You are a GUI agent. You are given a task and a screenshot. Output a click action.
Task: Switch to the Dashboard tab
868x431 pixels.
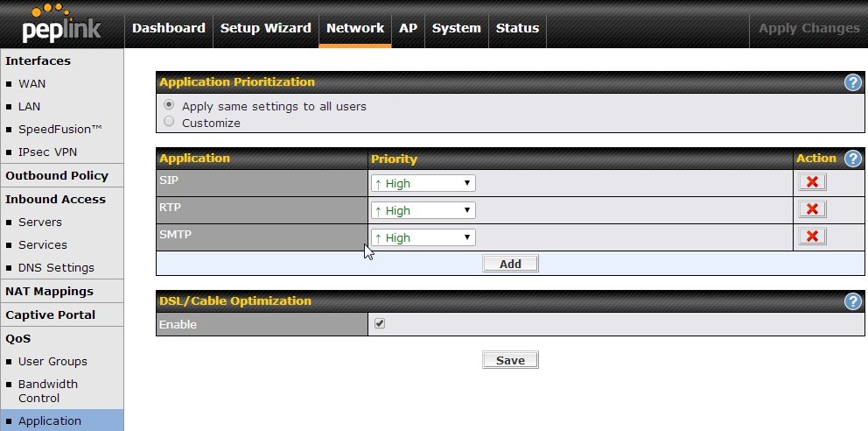click(x=168, y=28)
